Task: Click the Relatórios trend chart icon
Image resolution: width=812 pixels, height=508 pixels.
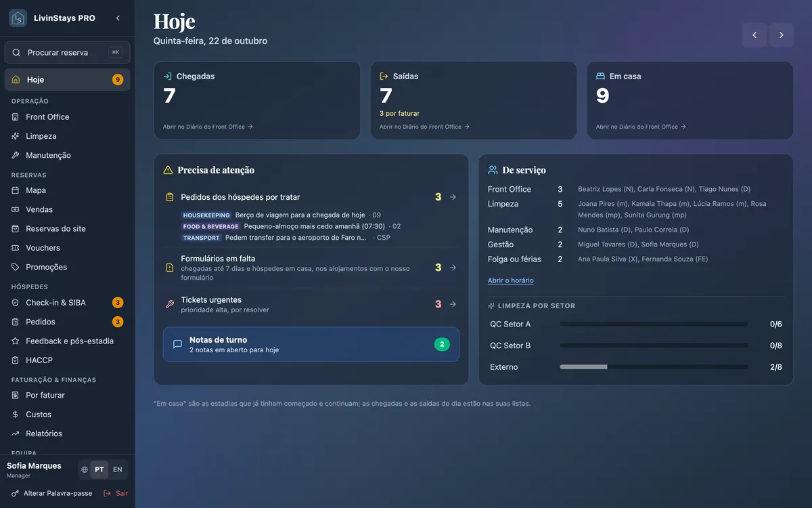Action: (x=16, y=433)
